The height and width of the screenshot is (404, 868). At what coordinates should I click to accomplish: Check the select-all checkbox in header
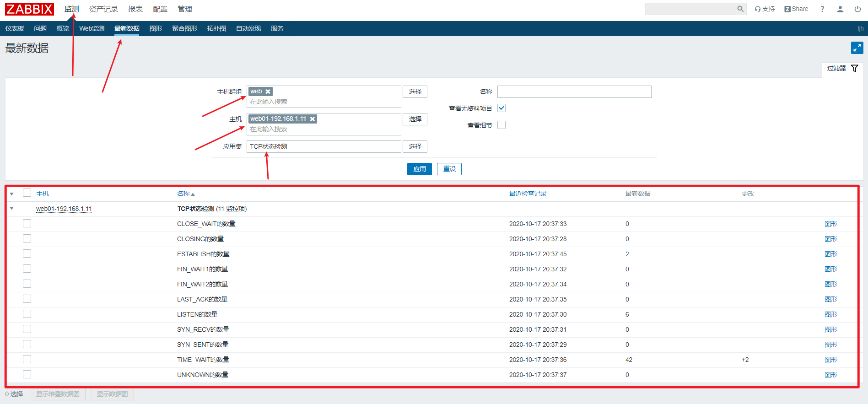27,193
